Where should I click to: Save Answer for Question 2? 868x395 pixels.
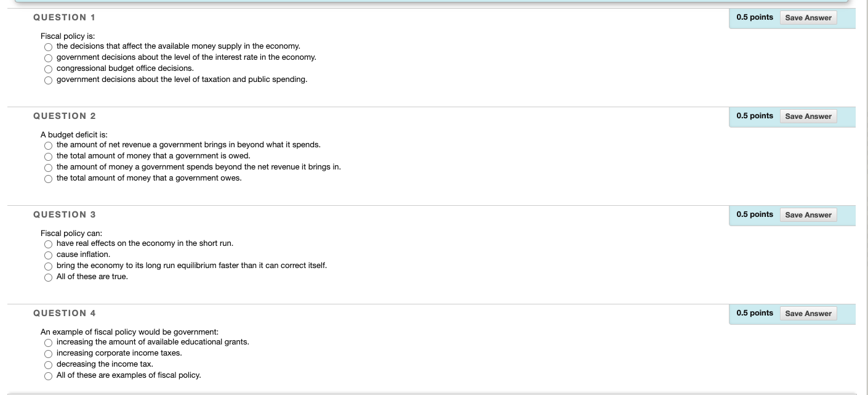pyautogui.click(x=808, y=116)
